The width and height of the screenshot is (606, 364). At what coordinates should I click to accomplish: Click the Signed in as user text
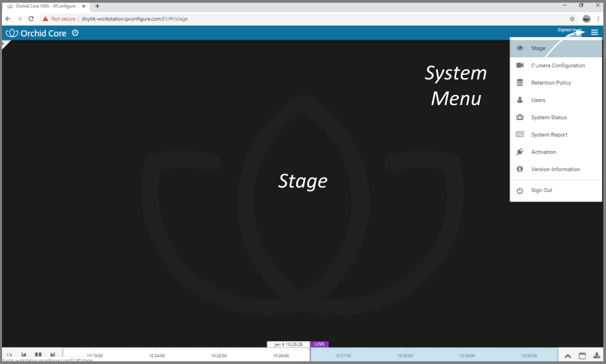pyautogui.click(x=570, y=32)
